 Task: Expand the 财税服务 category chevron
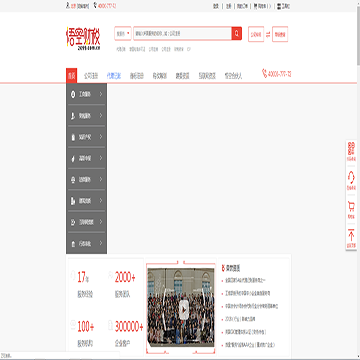[x=101, y=116]
